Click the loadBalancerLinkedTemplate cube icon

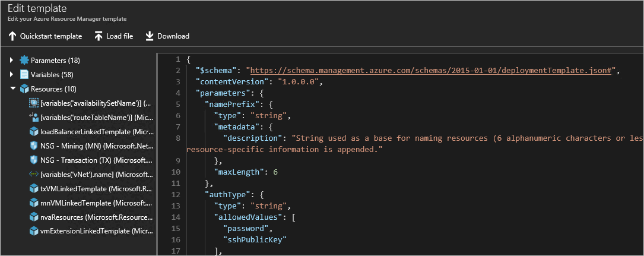(x=34, y=132)
